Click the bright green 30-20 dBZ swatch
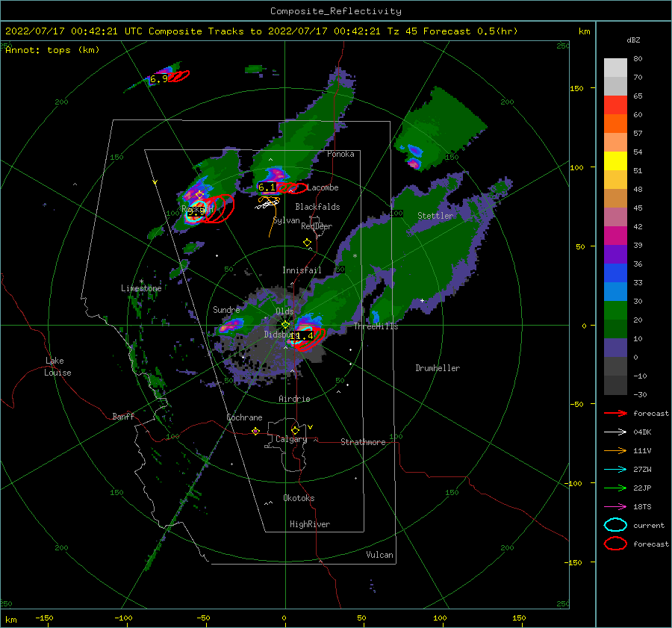 [x=615, y=311]
